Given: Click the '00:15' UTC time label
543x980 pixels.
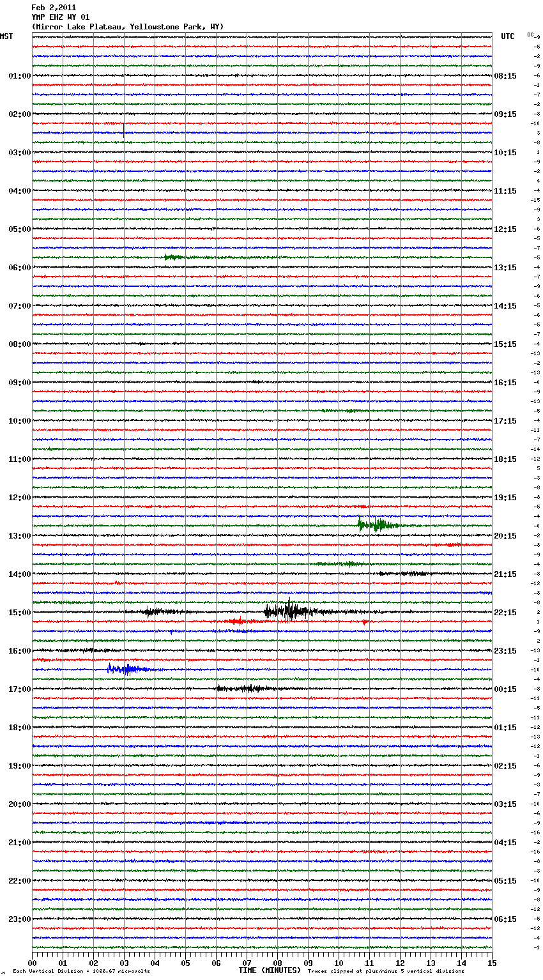Looking at the screenshot, I should click(505, 689).
